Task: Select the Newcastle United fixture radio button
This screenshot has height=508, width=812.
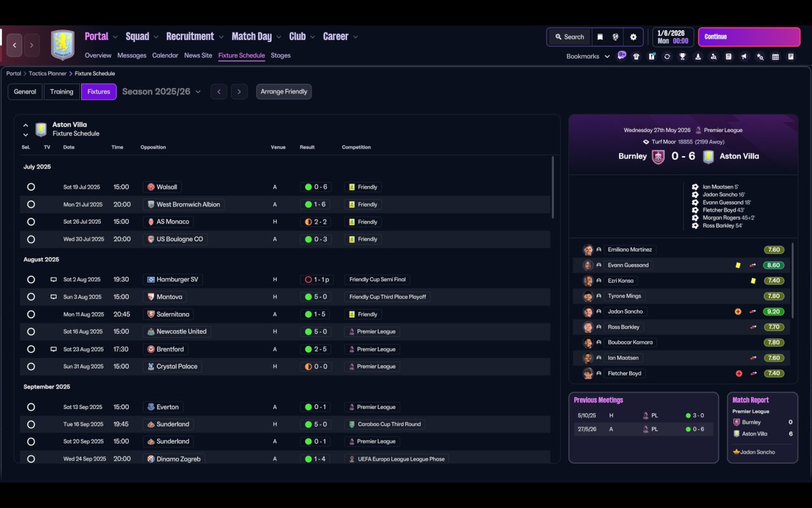Action: (x=31, y=331)
